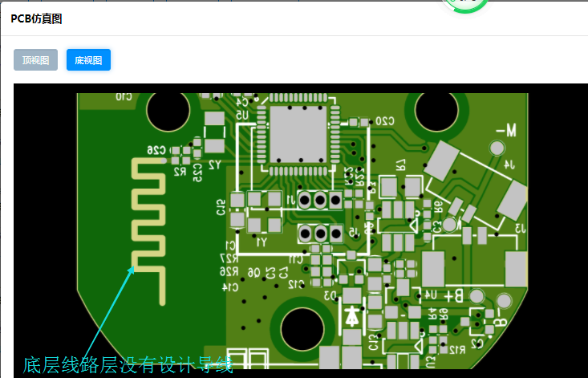Click the green circular progress icon
Image resolution: width=588 pixels, height=378 pixels.
pos(466,5)
